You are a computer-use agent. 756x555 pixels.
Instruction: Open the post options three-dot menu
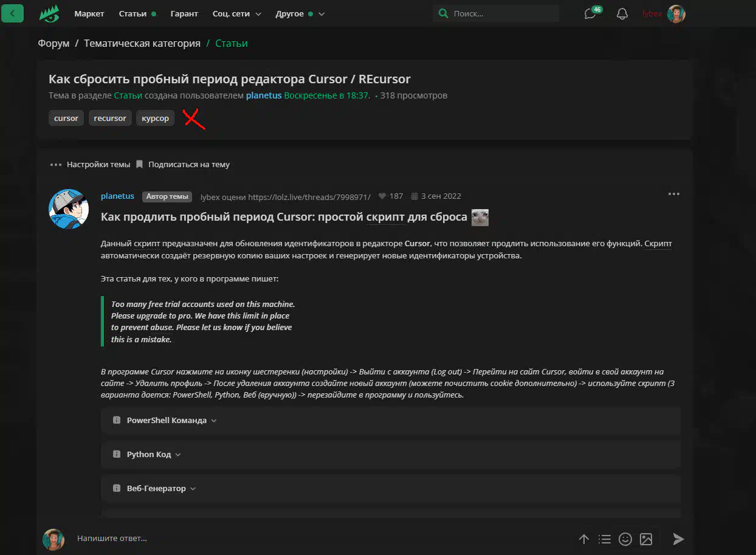coord(673,194)
